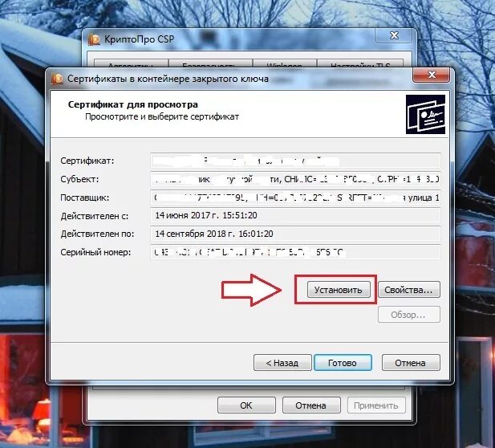Click the certificate dialog title bar icon

57,79
